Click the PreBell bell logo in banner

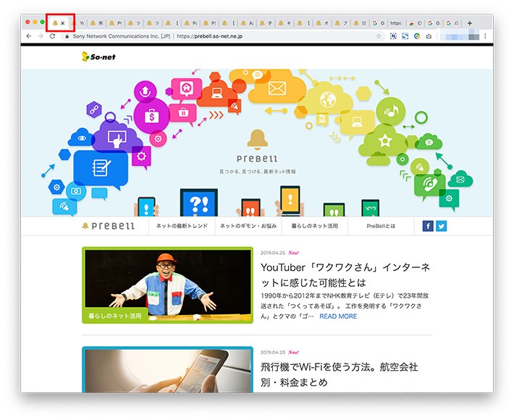(x=257, y=146)
